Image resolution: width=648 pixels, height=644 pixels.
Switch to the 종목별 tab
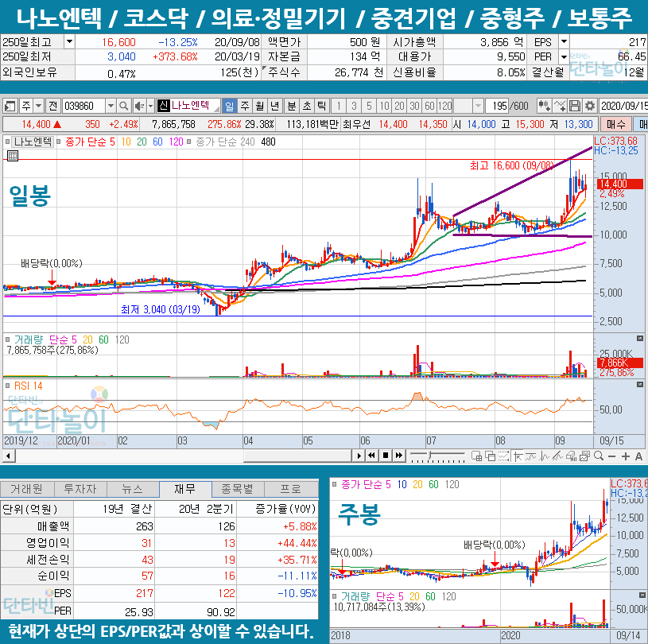(x=238, y=489)
